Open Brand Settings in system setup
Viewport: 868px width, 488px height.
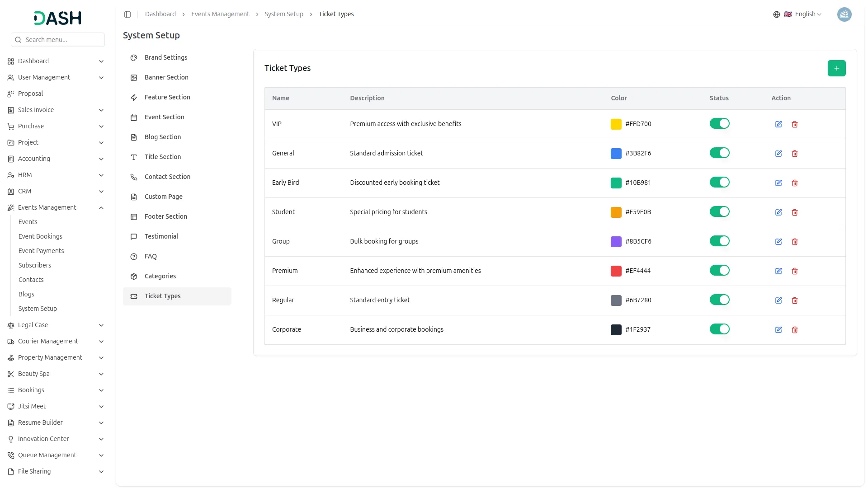click(166, 57)
